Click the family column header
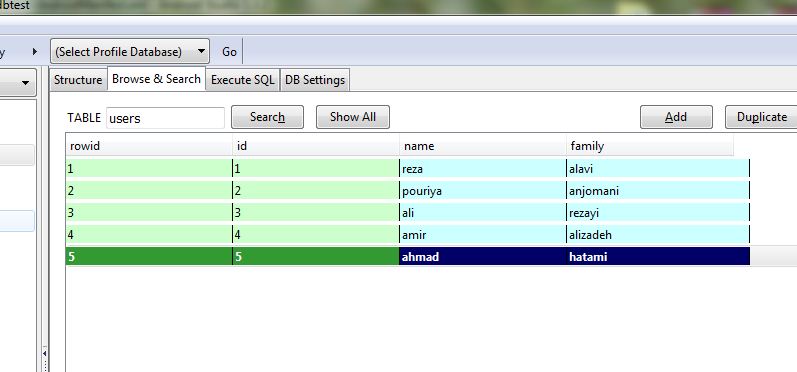 [650, 145]
